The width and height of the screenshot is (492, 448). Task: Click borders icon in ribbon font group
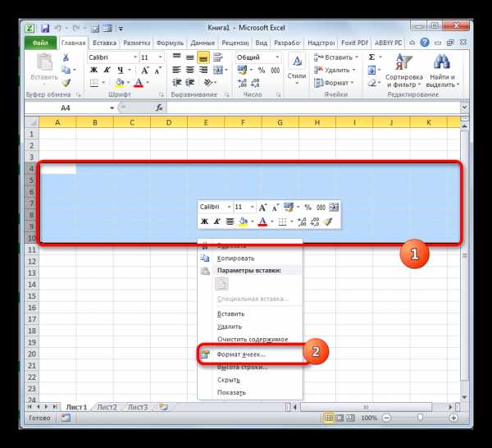[94, 83]
